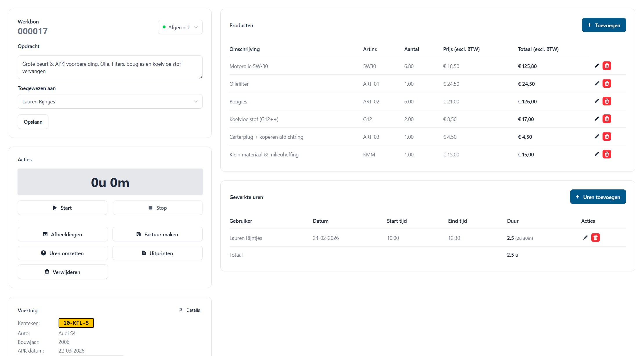This screenshot has height=356, width=644.
Task: Open the Afgerond status dropdown
Action: click(x=180, y=27)
